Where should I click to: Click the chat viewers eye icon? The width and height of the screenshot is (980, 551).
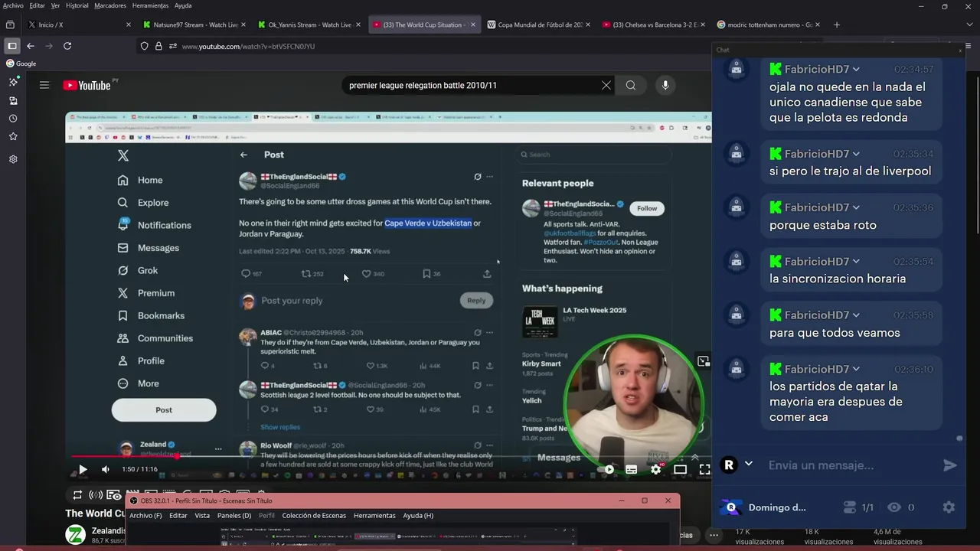(893, 507)
